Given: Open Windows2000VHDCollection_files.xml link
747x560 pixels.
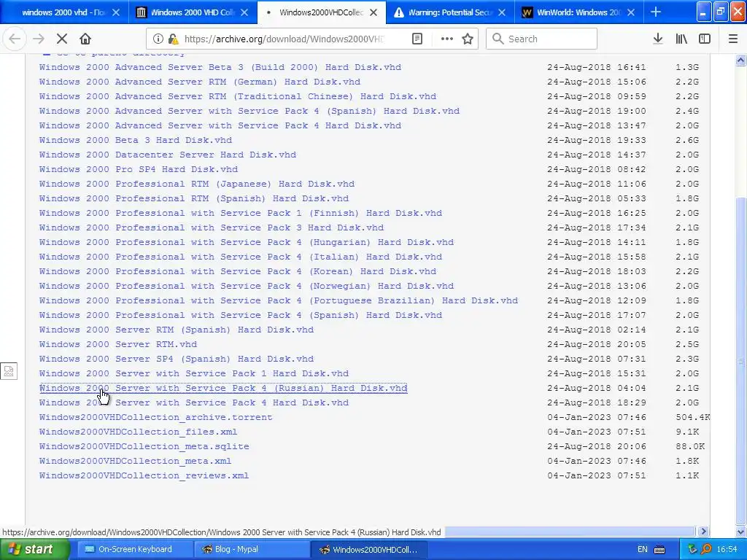Looking at the screenshot, I should [138, 432].
